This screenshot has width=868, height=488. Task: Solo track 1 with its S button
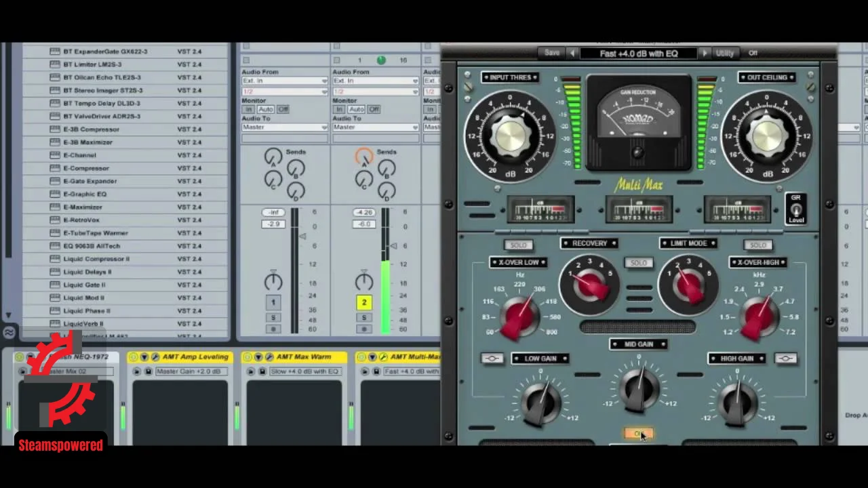(273, 318)
